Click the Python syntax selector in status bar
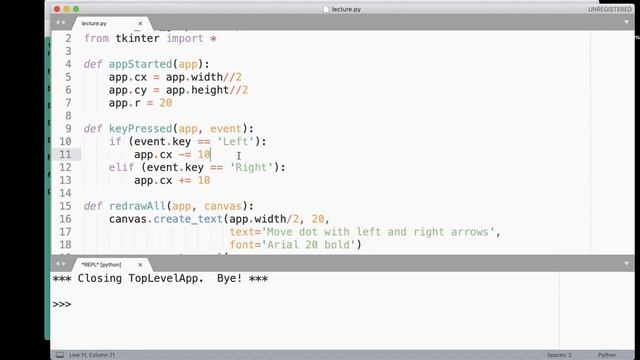The width and height of the screenshot is (640, 360). (x=607, y=355)
